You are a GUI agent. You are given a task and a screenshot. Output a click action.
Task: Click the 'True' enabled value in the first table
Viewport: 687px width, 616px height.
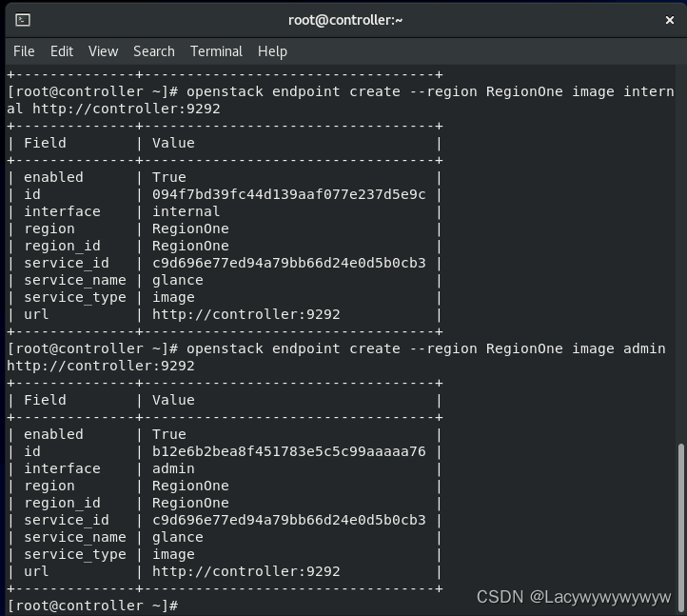(x=169, y=177)
